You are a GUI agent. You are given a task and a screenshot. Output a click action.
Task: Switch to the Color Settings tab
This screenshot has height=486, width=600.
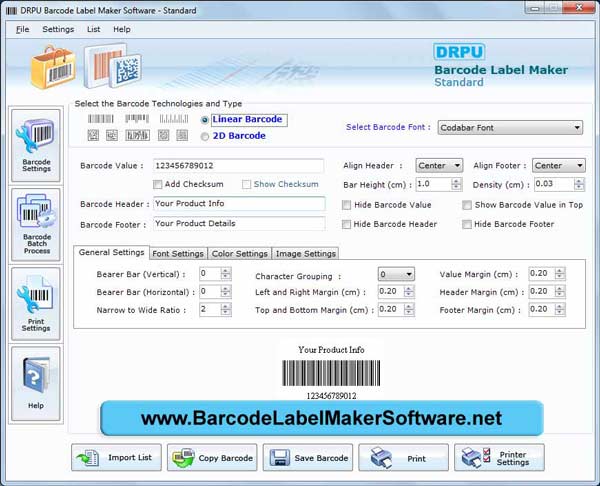(x=240, y=254)
